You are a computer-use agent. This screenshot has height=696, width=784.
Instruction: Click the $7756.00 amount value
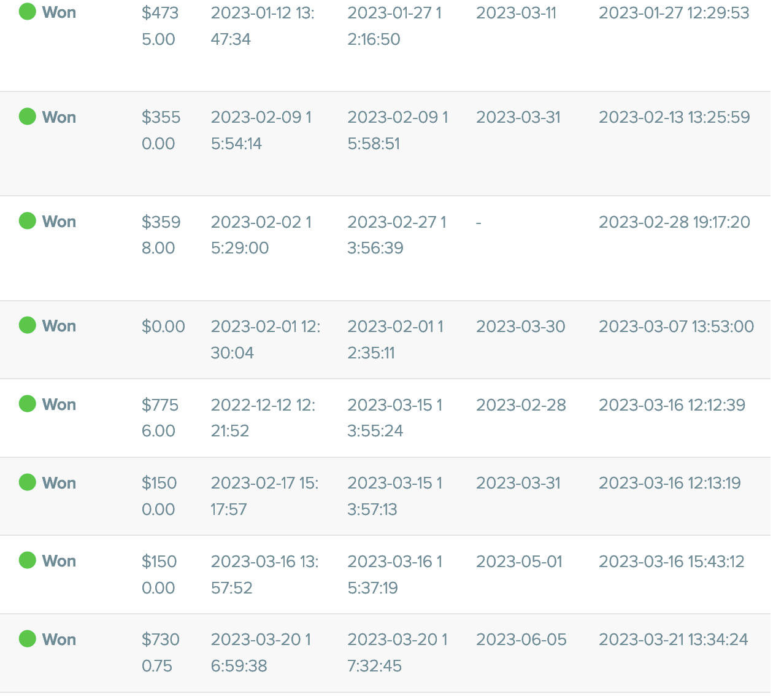click(x=159, y=417)
